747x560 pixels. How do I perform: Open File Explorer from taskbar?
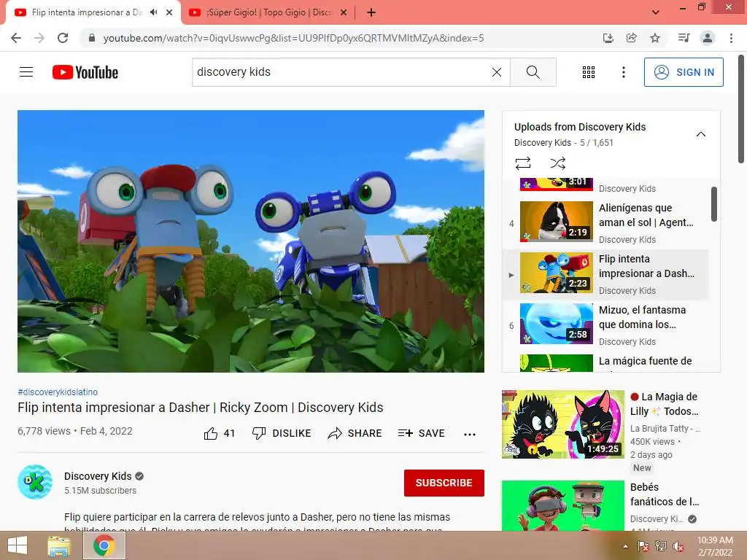[x=59, y=545]
